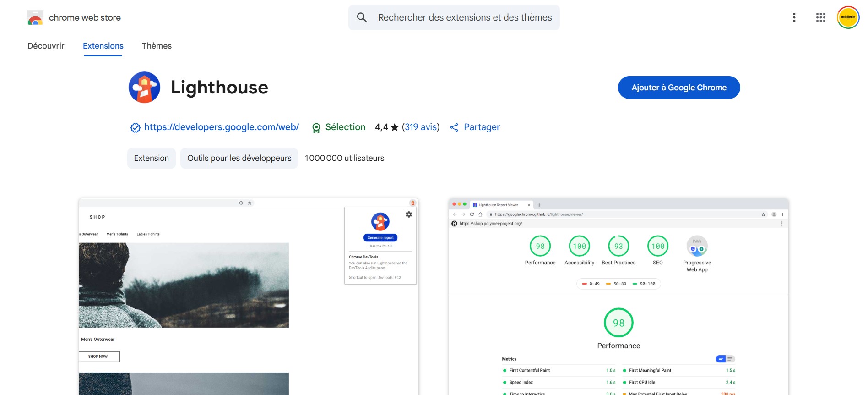This screenshot has height=395, width=868.
Task: Click the 'First Contentful Paint' metric row
Action: [x=559, y=370]
